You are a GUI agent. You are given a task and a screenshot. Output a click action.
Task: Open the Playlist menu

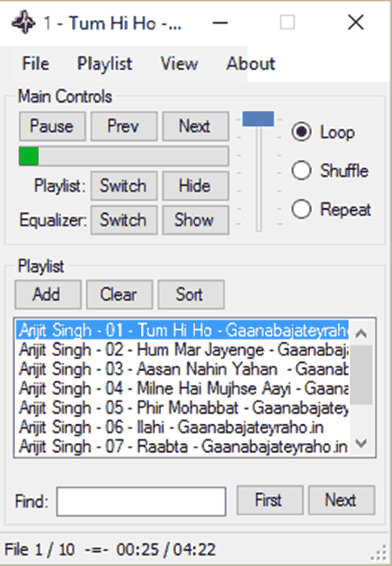tap(105, 64)
